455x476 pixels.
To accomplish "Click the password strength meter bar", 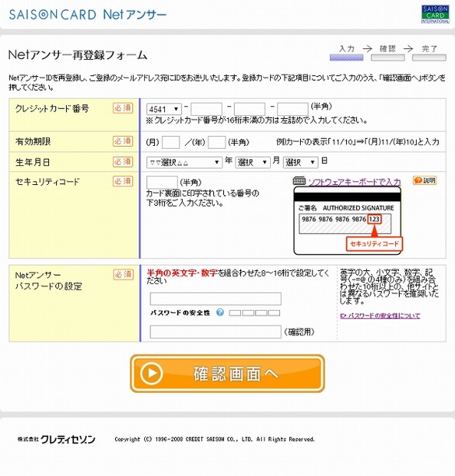I will pyautogui.click(x=255, y=312).
